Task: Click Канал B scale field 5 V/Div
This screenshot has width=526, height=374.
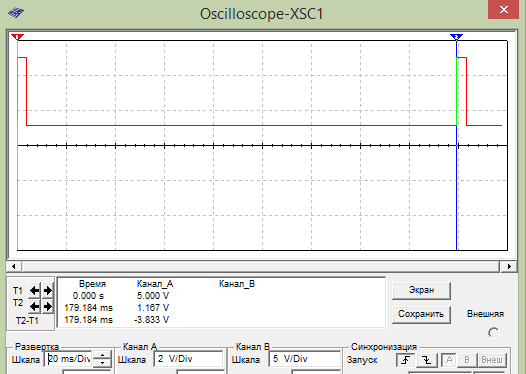Action: (x=305, y=359)
